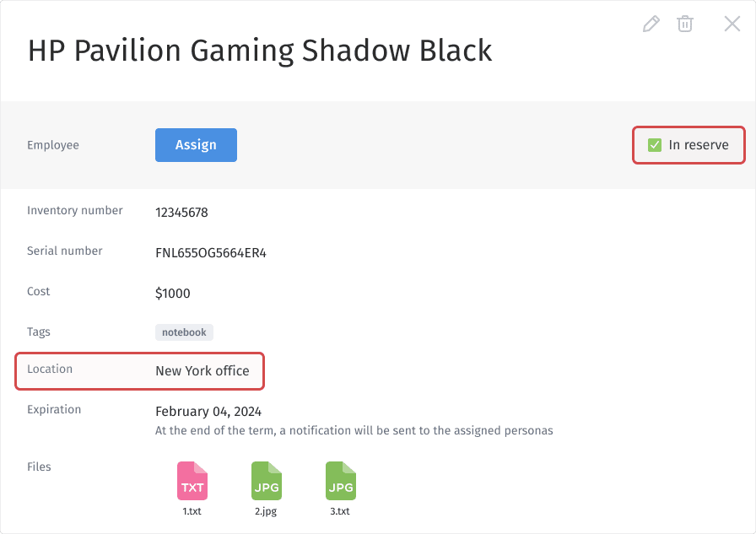Open the 2.jpg file icon
Viewport: 756px width, 534px height.
coord(266,482)
